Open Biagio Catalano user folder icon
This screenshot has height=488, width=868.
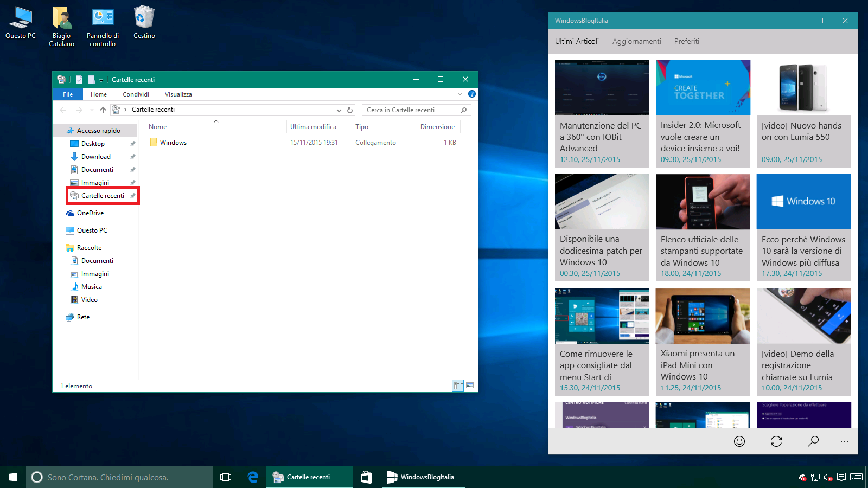point(62,27)
